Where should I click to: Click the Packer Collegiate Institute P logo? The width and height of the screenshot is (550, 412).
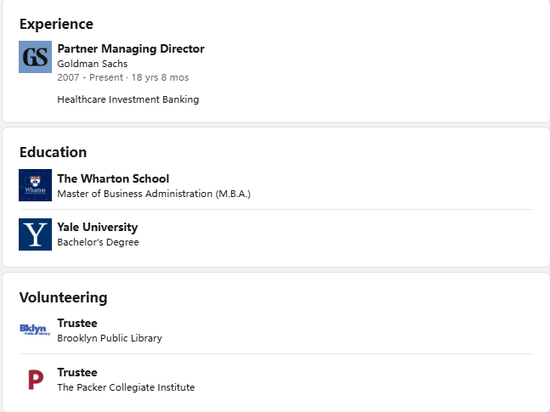tap(35, 380)
